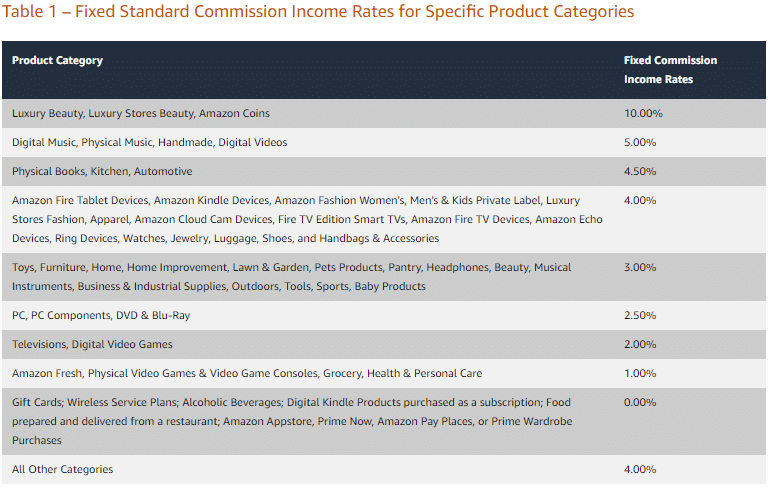The width and height of the screenshot is (770, 488).
Task: Select the Televisions, Digital Video Games row
Action: (x=384, y=344)
